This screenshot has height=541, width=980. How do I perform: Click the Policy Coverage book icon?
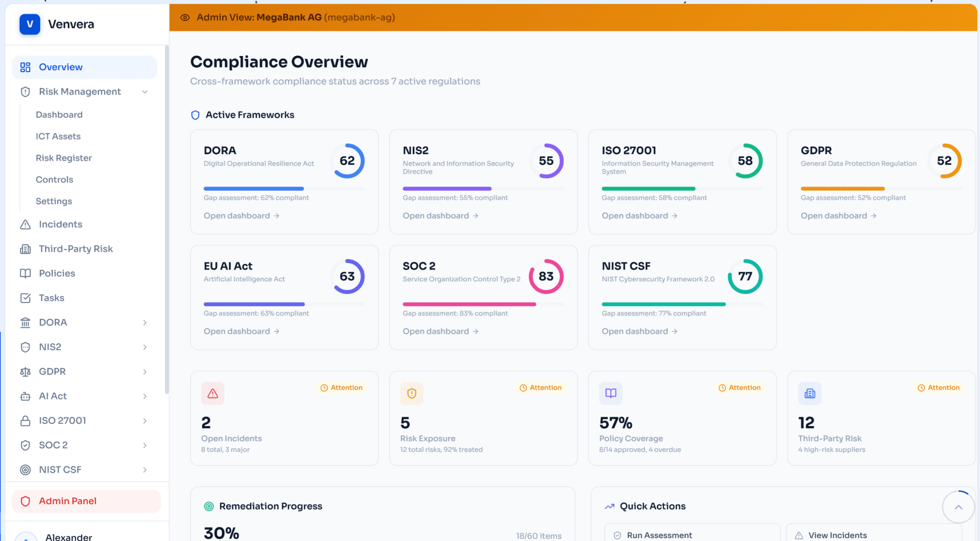click(x=611, y=393)
